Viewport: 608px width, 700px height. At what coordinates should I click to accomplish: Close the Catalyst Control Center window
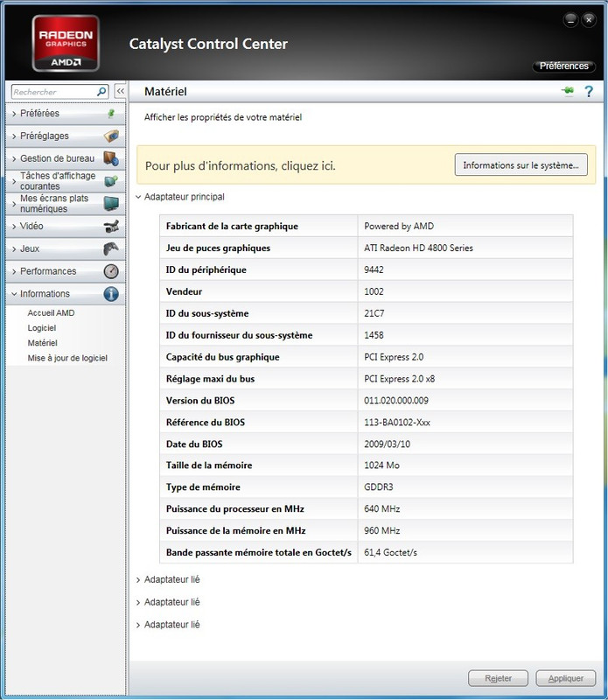(589, 19)
